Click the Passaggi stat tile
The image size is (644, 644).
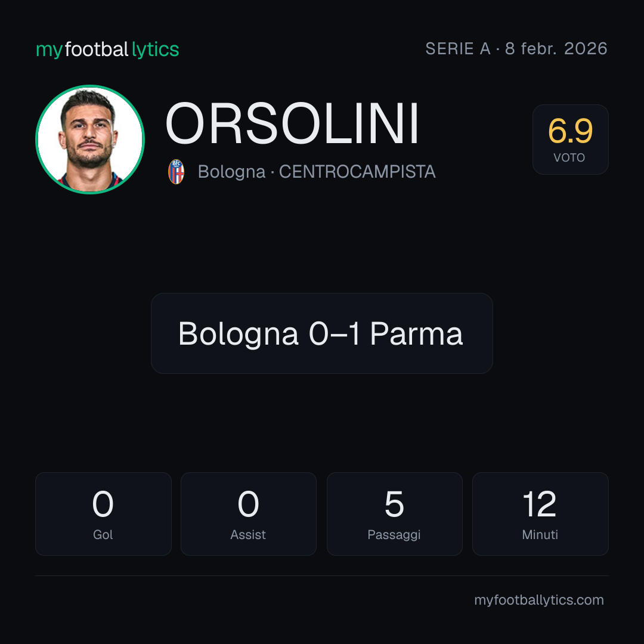[x=394, y=514]
